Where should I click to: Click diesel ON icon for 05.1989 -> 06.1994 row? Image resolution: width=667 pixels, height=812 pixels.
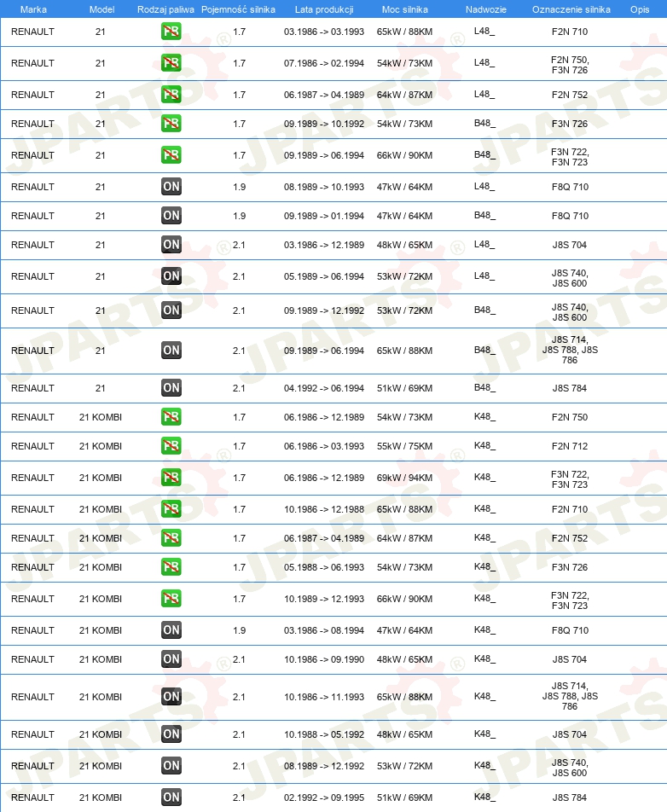pos(171,276)
